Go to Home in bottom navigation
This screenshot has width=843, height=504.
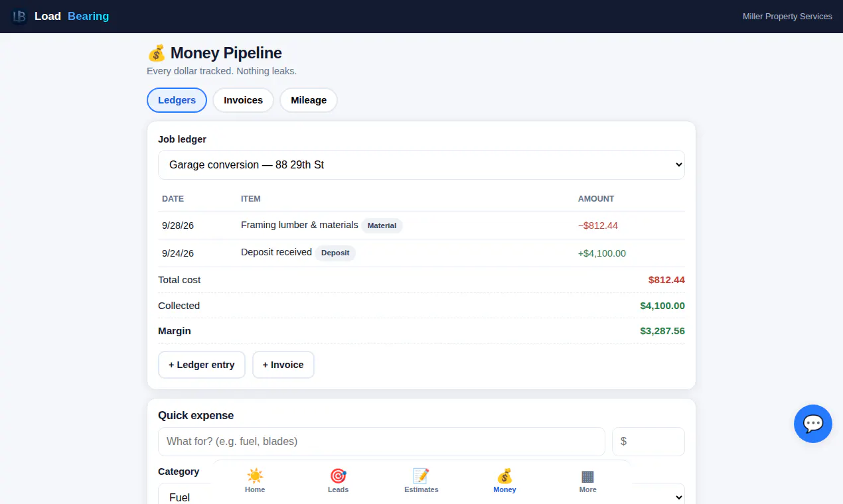point(255,481)
